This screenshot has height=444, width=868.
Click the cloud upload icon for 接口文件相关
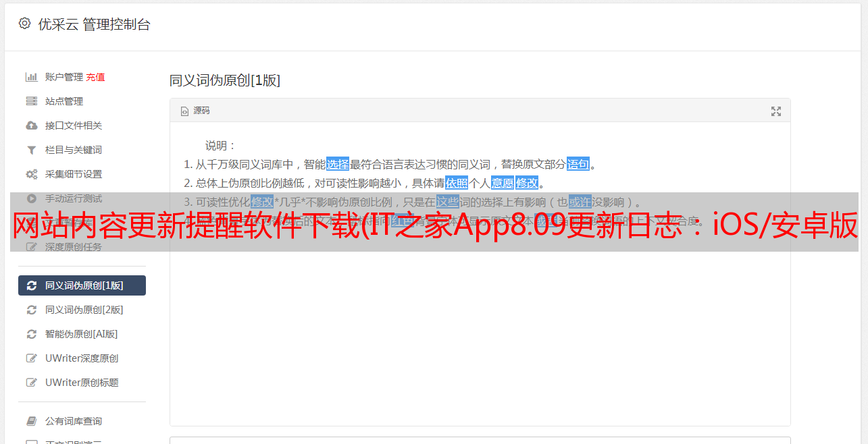(31, 126)
